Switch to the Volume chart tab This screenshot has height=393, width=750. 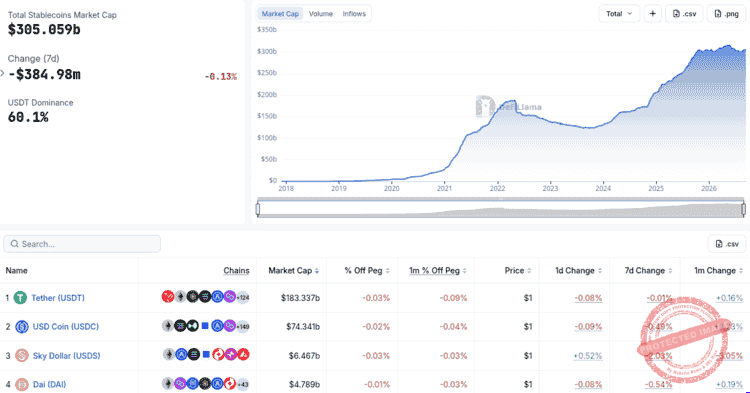click(320, 14)
